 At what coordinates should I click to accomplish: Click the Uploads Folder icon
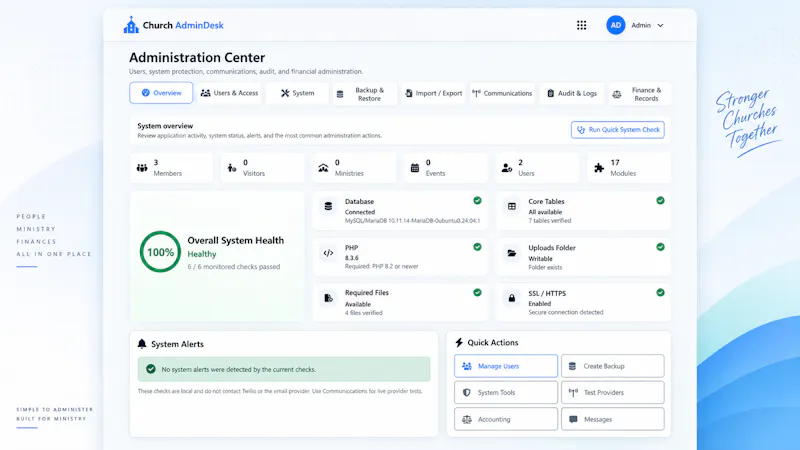512,253
